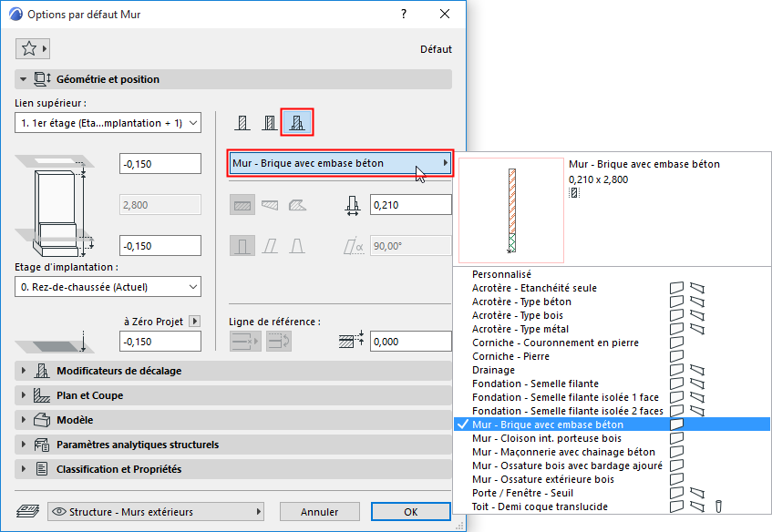Click the column icon on Toit row
772x532 pixels.
pos(718,506)
